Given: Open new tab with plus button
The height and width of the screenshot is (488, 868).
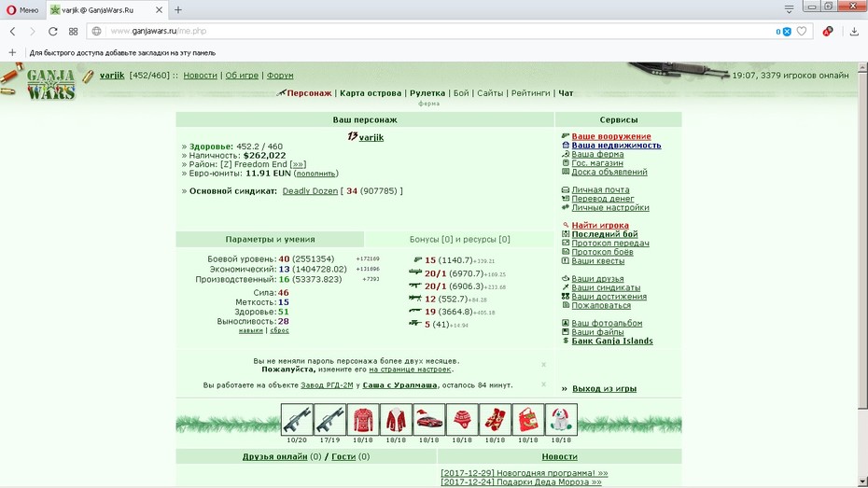Looking at the screenshot, I should pyautogui.click(x=178, y=10).
